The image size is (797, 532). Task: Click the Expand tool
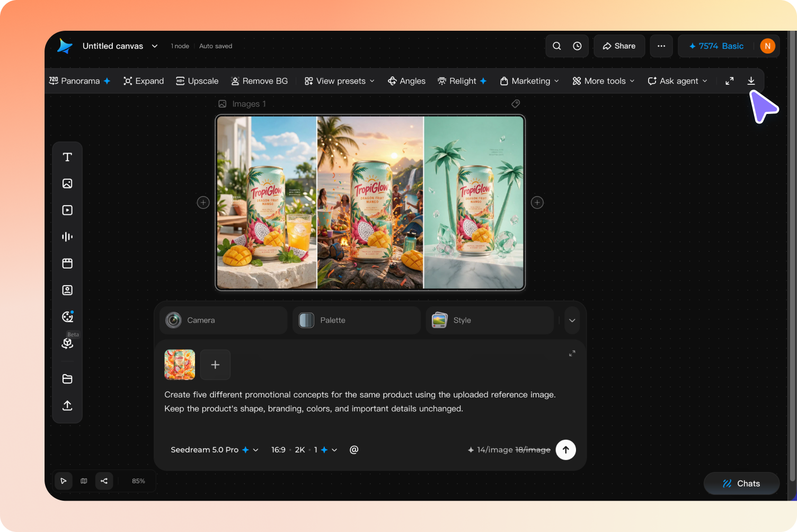point(144,81)
